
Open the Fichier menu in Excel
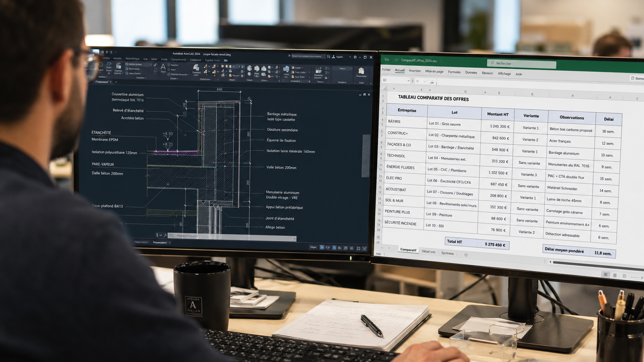[386, 70]
